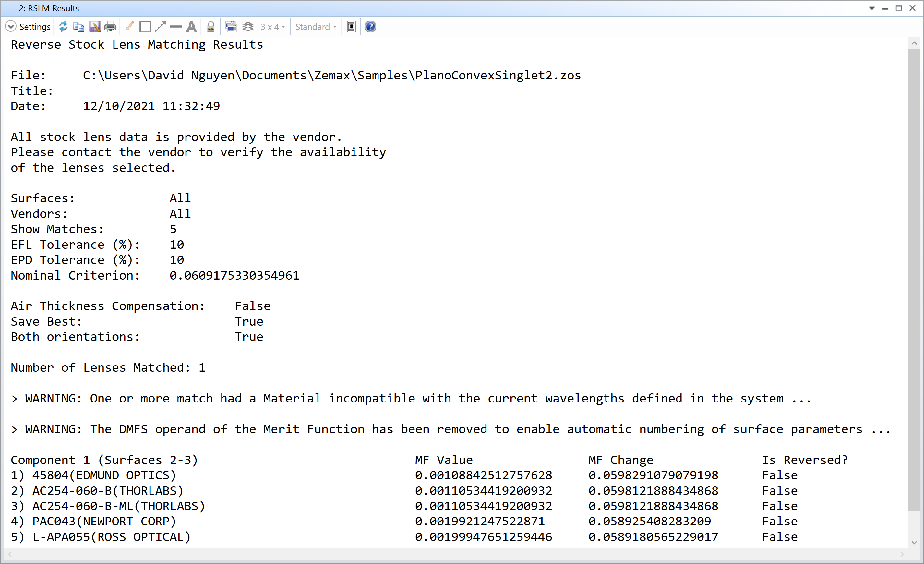The width and height of the screenshot is (924, 564).
Task: Click the clone window icon
Action: (x=231, y=27)
